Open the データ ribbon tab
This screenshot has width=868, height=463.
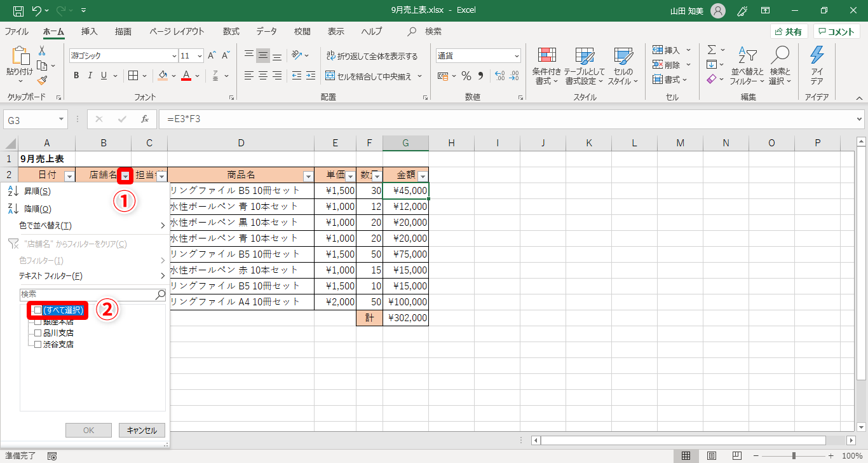coord(267,31)
